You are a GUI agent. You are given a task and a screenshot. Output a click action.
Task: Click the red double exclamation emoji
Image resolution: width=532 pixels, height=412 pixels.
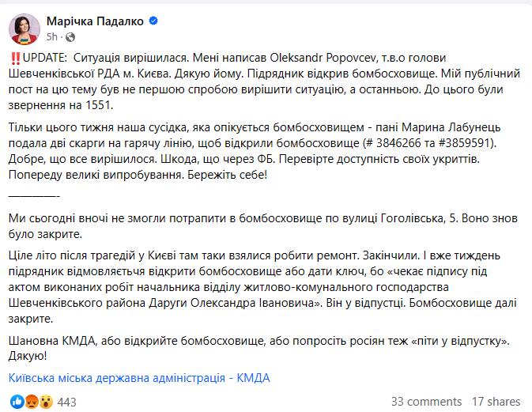[x=14, y=58]
